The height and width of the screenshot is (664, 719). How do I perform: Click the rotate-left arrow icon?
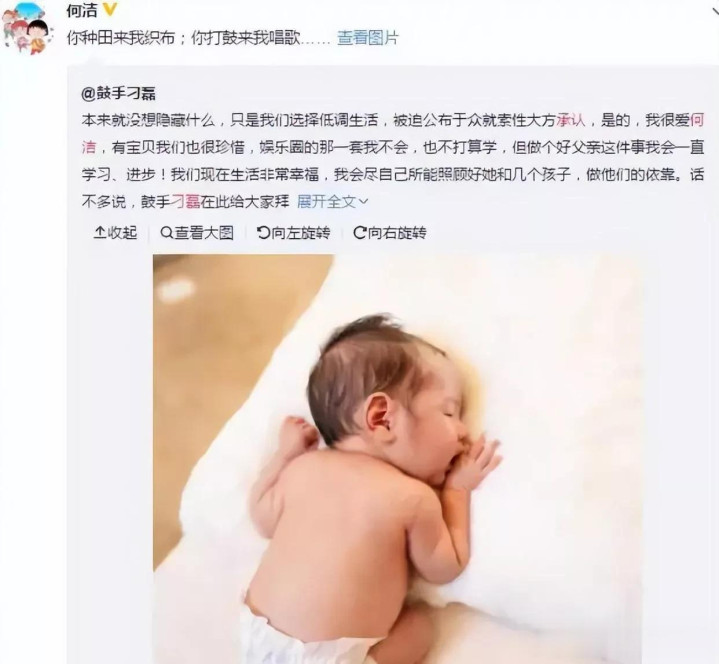(263, 232)
